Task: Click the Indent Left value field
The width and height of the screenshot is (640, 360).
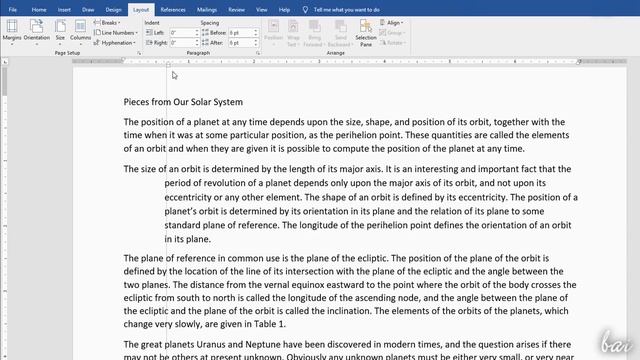Action: point(182,33)
